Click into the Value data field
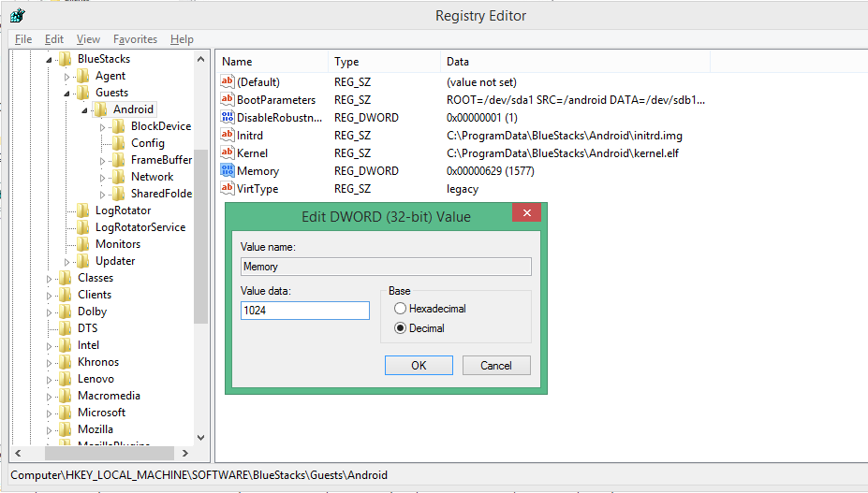 [305, 311]
